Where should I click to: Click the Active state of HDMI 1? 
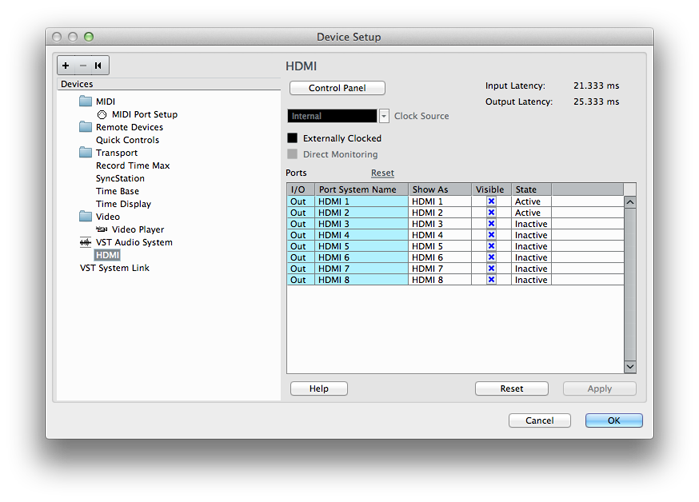click(531, 202)
